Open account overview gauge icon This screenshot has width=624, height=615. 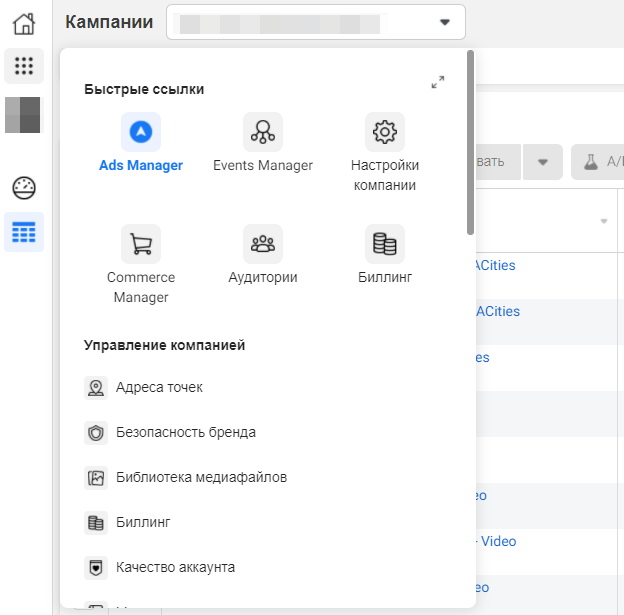pos(24,188)
